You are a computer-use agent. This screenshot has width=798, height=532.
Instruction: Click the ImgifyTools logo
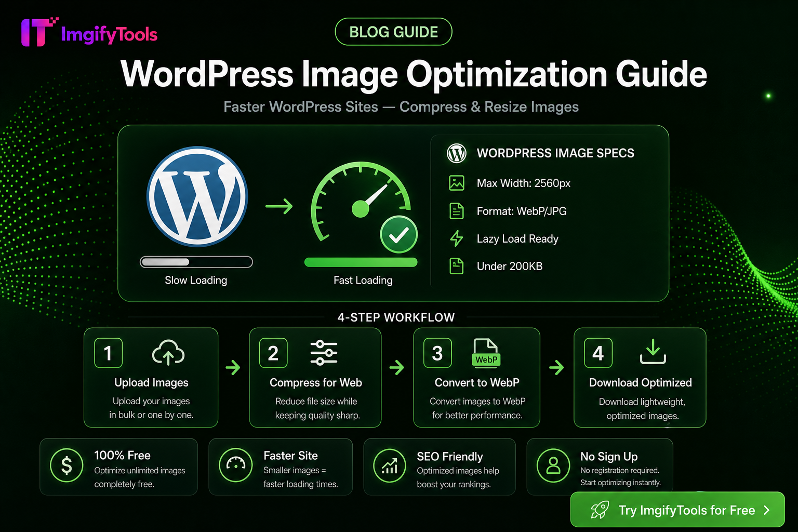(89, 32)
